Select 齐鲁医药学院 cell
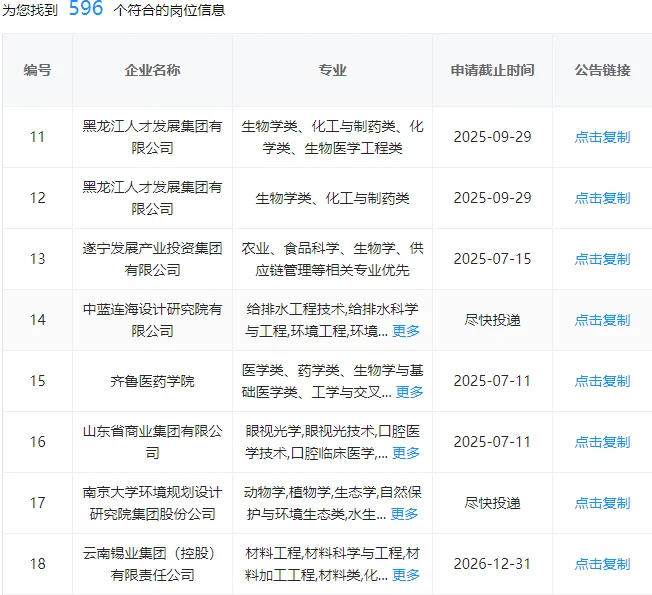The height and width of the screenshot is (595, 652). (152, 381)
